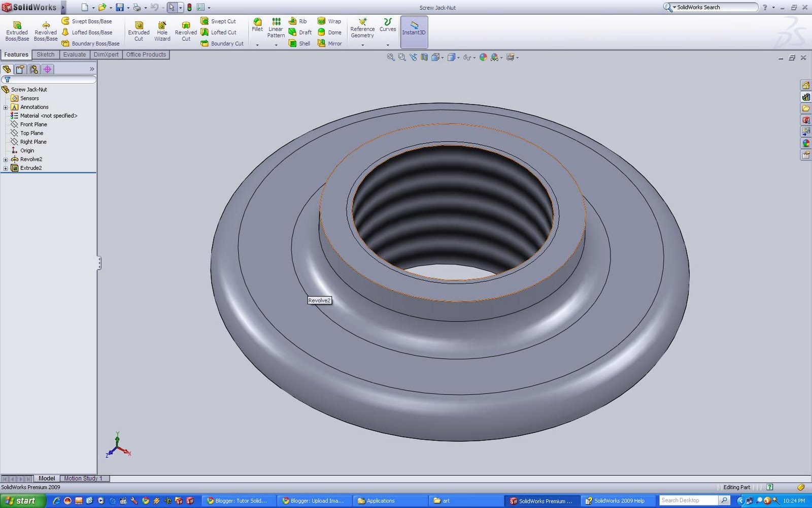The image size is (812, 508).
Task: Toggle the Section View tool
Action: 423,57
